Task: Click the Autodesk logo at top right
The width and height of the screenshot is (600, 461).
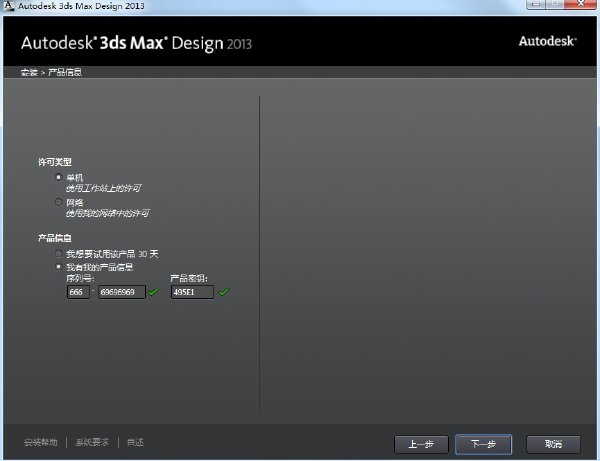Action: tap(548, 41)
